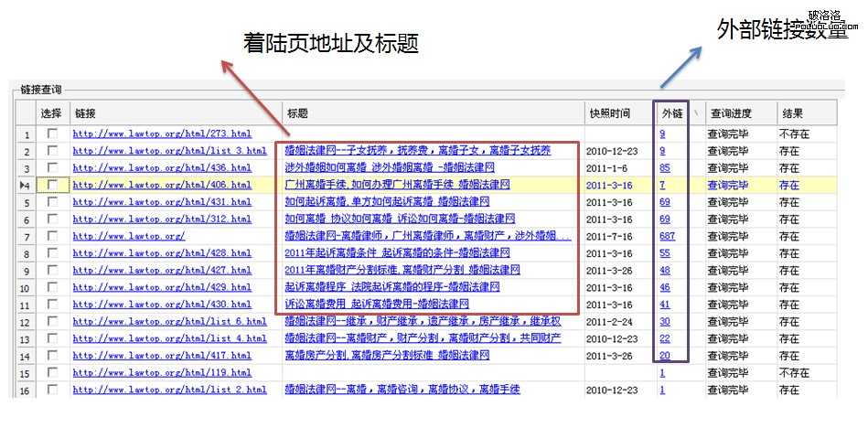The image size is (868, 428).
Task: Click the 链接 column header
Action: [84, 114]
